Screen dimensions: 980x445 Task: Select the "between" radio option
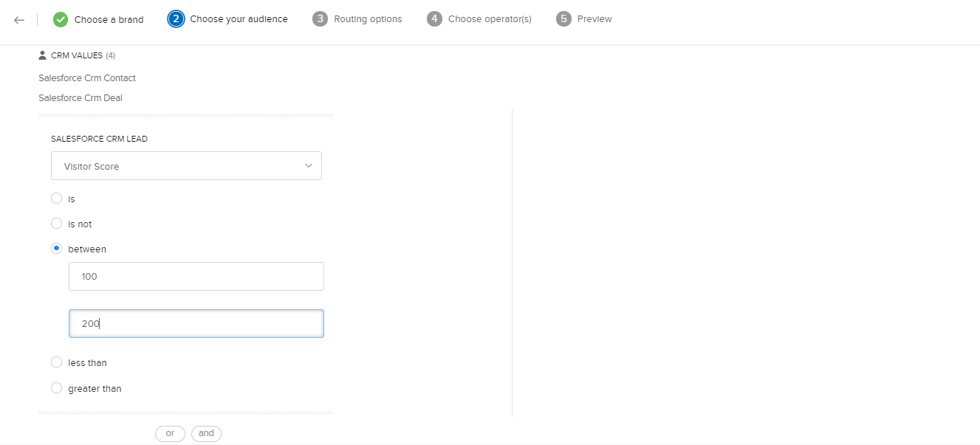(x=57, y=249)
